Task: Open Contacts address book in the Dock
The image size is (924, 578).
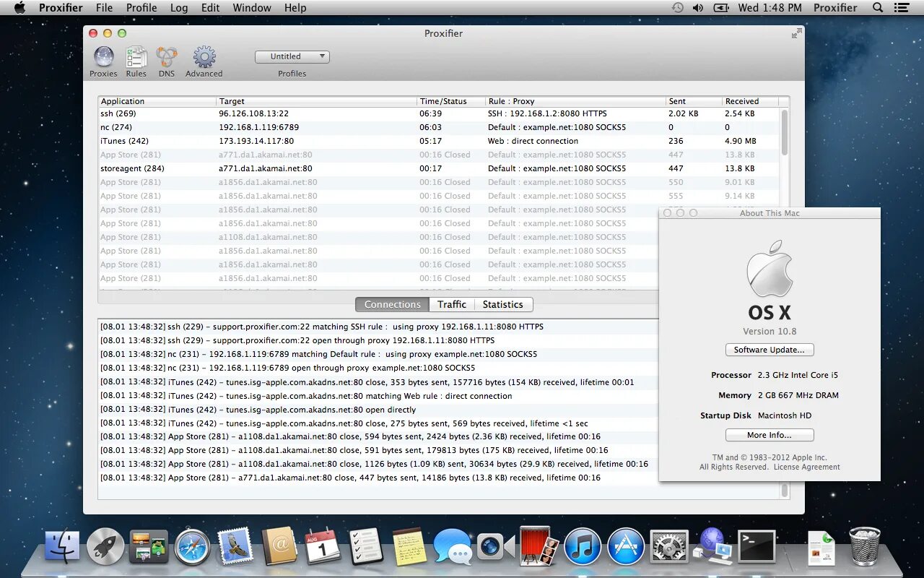Action: [x=279, y=545]
